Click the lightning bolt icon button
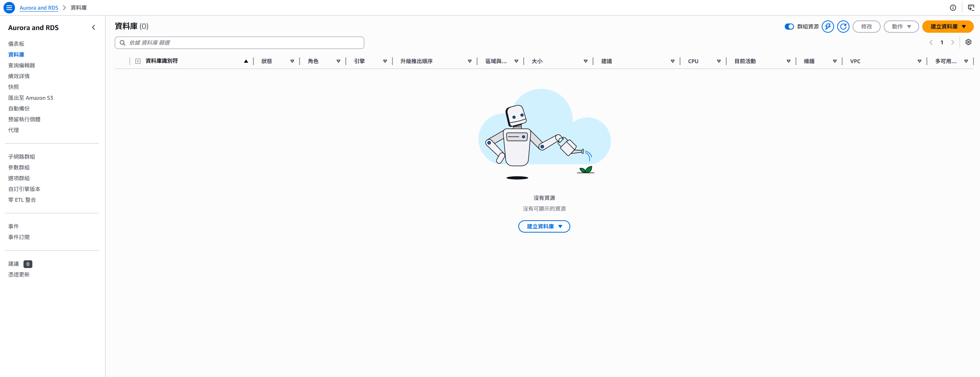 (828, 27)
